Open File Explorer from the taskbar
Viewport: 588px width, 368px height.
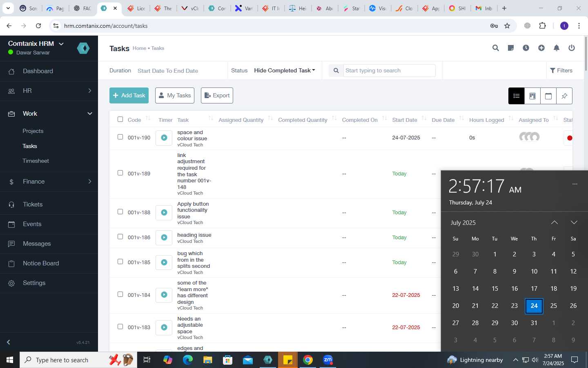tap(207, 360)
